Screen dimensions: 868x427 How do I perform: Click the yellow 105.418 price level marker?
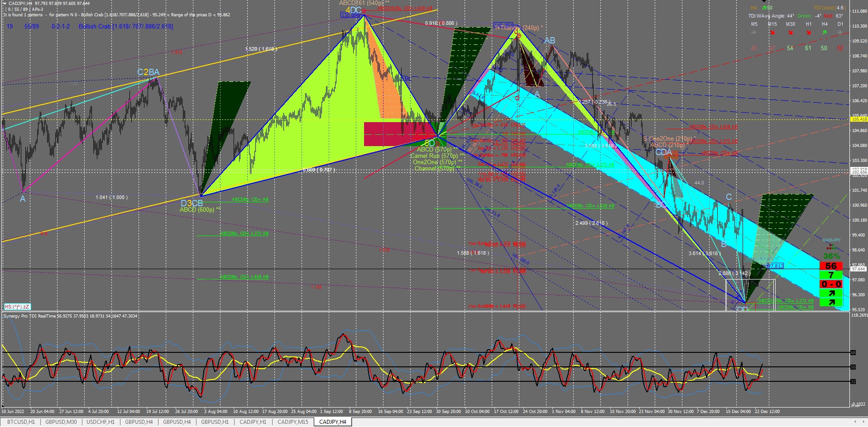click(858, 119)
